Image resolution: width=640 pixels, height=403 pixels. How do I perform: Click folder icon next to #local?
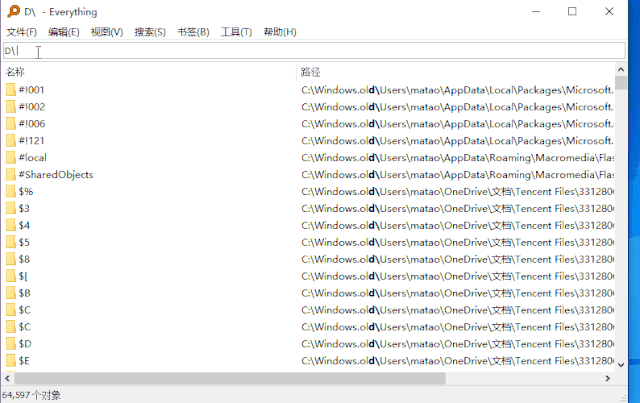pos(11,158)
